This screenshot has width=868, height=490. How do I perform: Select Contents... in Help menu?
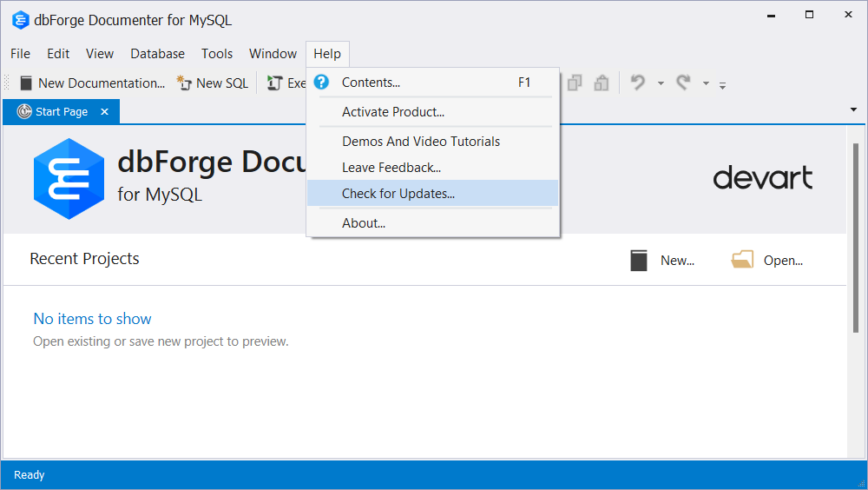[433, 82]
